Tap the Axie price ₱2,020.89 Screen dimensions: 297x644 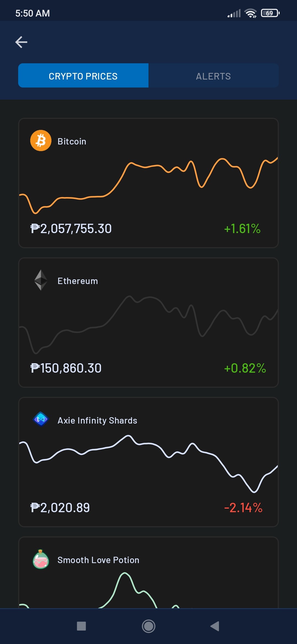(60, 508)
